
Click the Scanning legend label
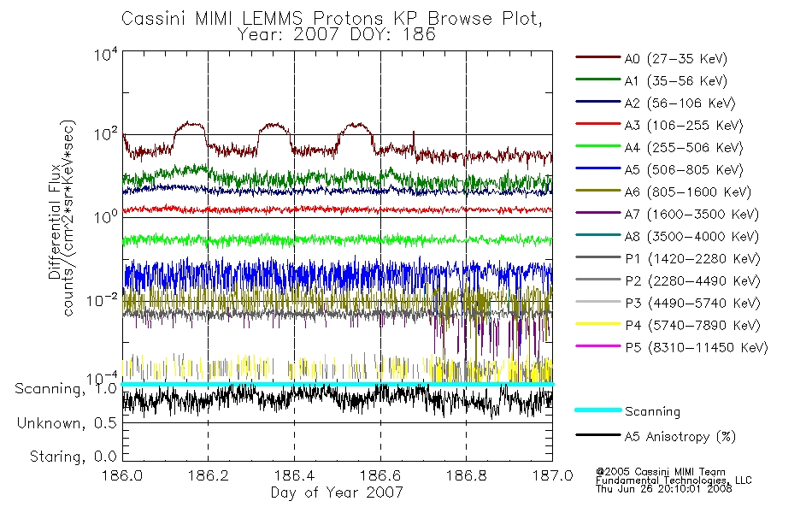(x=652, y=412)
